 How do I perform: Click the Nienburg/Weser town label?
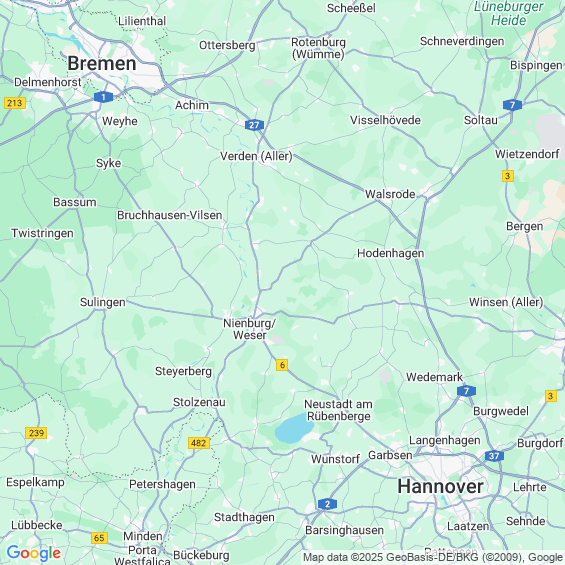tap(249, 329)
